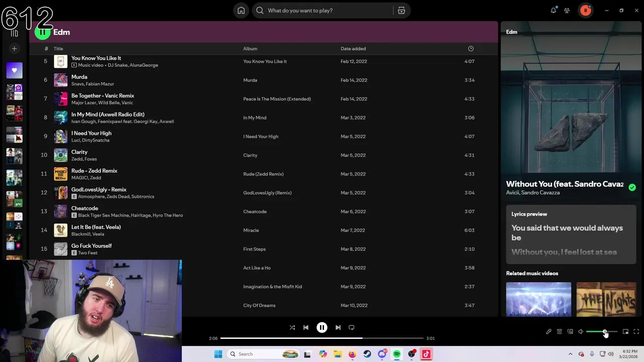Toggle shuffle mode
Screen dimensions: 644x362
292,327
